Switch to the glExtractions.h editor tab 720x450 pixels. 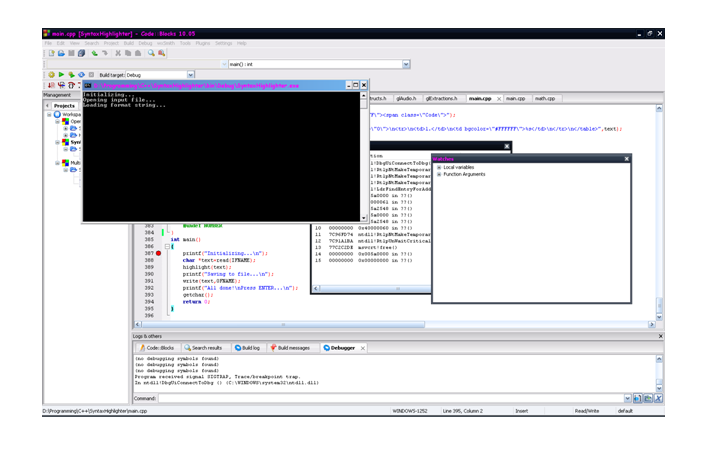[x=441, y=99]
